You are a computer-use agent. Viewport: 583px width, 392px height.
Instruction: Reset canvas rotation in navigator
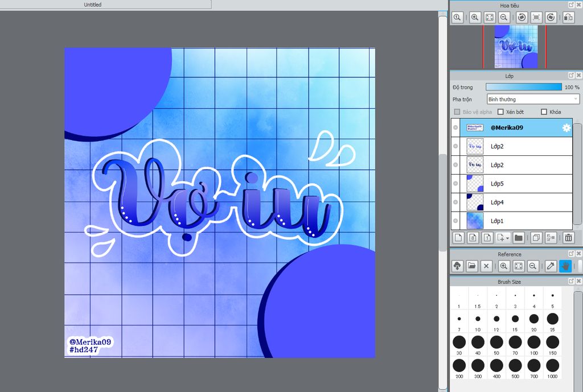(536, 18)
